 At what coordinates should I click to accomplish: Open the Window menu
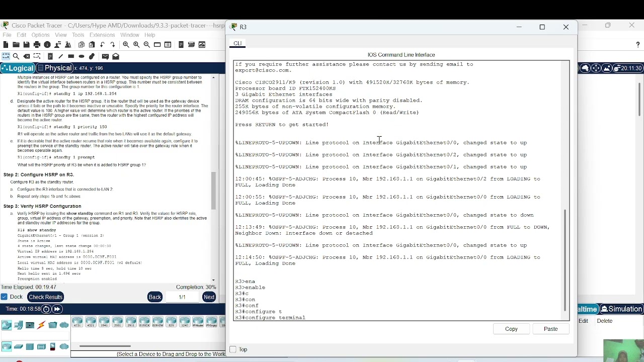click(x=130, y=35)
